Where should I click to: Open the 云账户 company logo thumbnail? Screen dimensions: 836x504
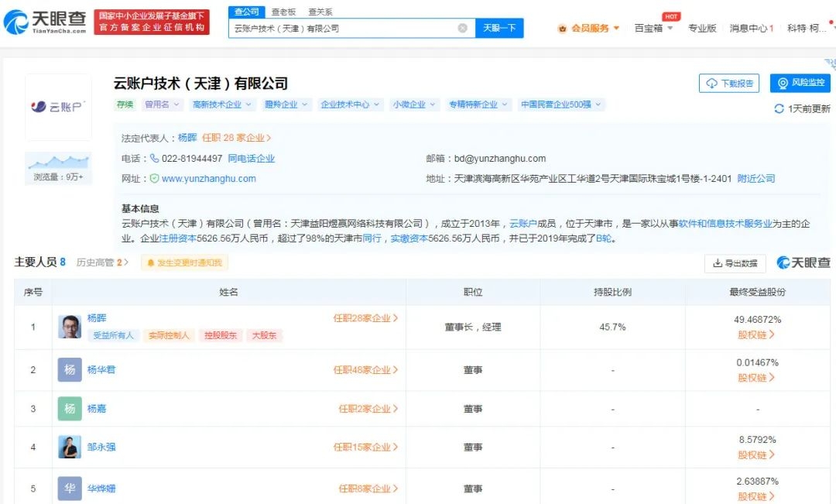click(58, 107)
